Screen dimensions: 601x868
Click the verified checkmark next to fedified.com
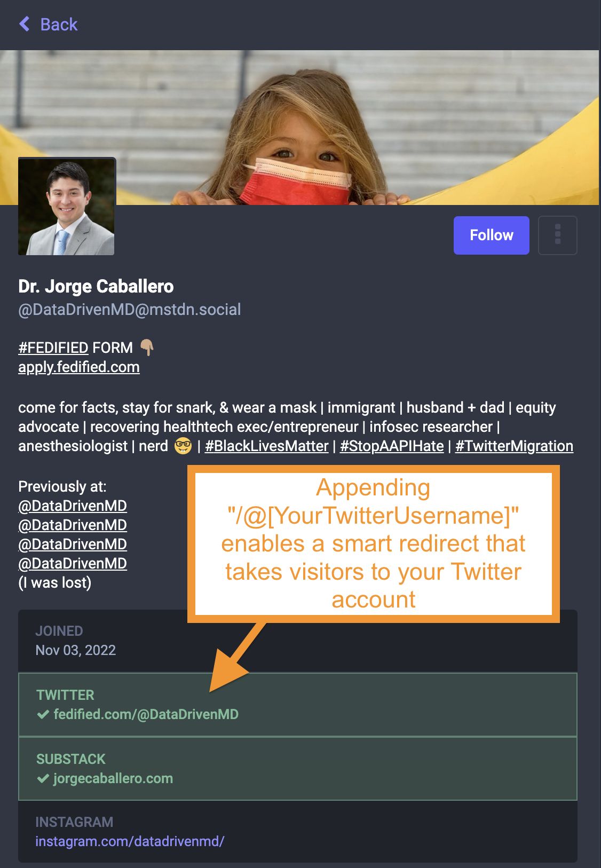pos(43,715)
